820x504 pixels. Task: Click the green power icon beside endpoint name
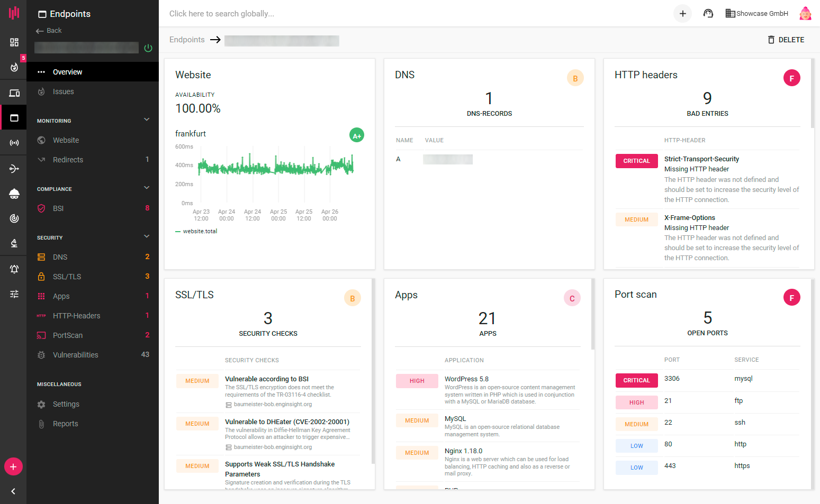[148, 48]
